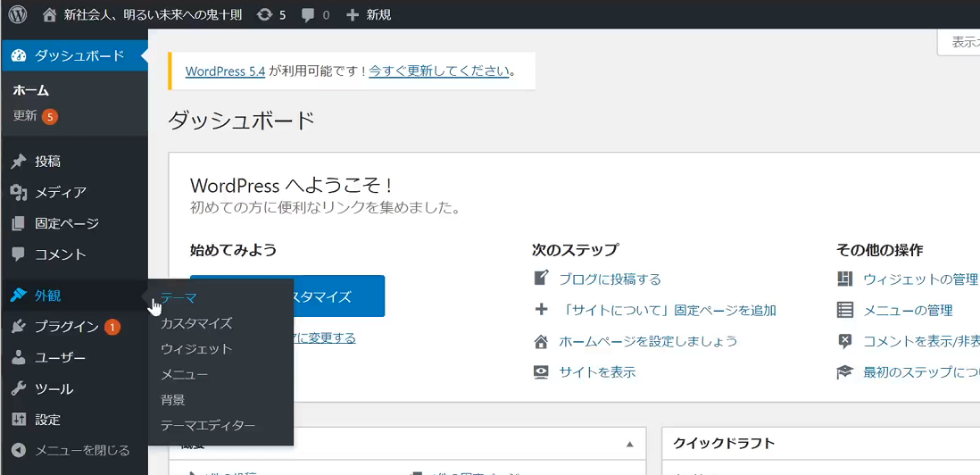Click the list icon beside メニューの管理
The height and width of the screenshot is (475, 980).
point(845,309)
